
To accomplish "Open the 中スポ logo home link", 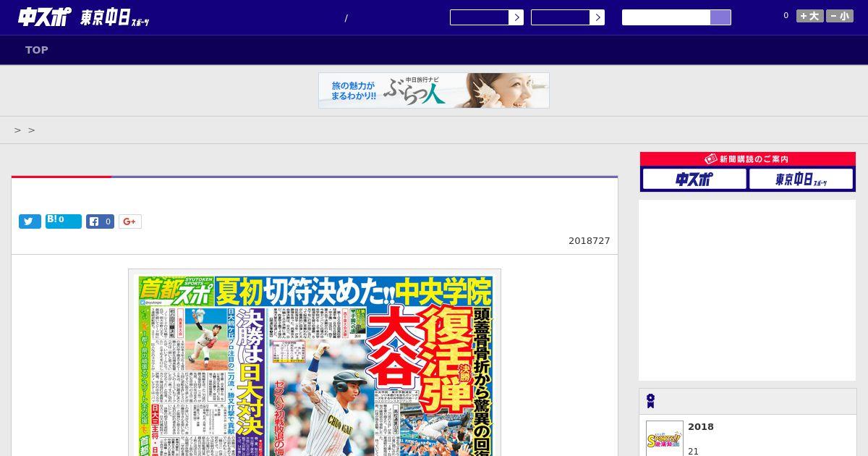I will (45, 17).
